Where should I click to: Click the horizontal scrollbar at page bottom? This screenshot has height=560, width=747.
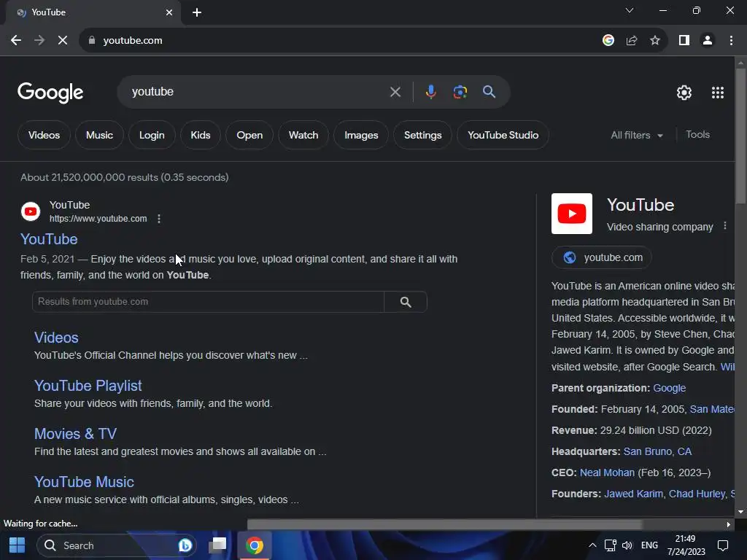tap(444, 524)
